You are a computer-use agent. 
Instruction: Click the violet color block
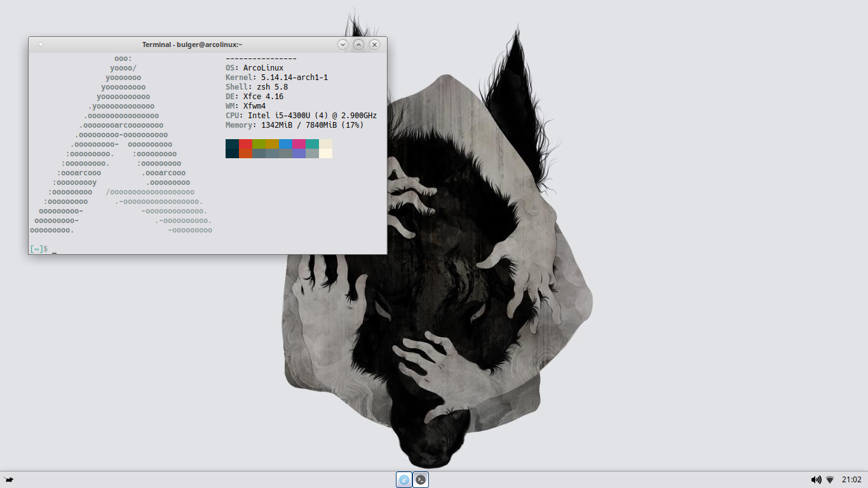(x=299, y=153)
